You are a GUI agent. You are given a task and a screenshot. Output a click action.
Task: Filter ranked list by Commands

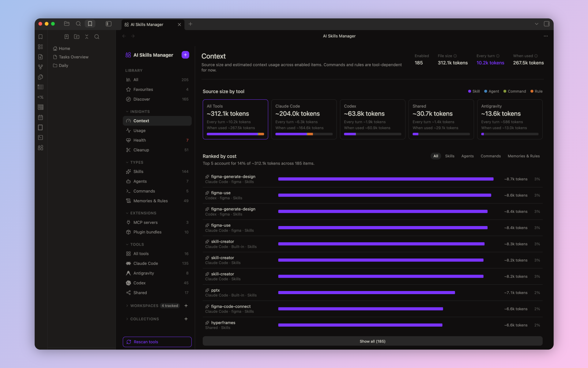coord(491,156)
